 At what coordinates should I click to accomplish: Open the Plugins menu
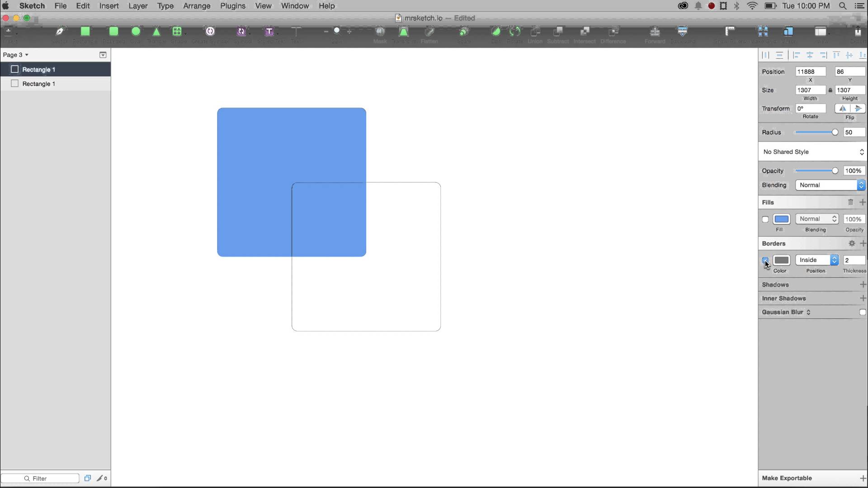[233, 6]
